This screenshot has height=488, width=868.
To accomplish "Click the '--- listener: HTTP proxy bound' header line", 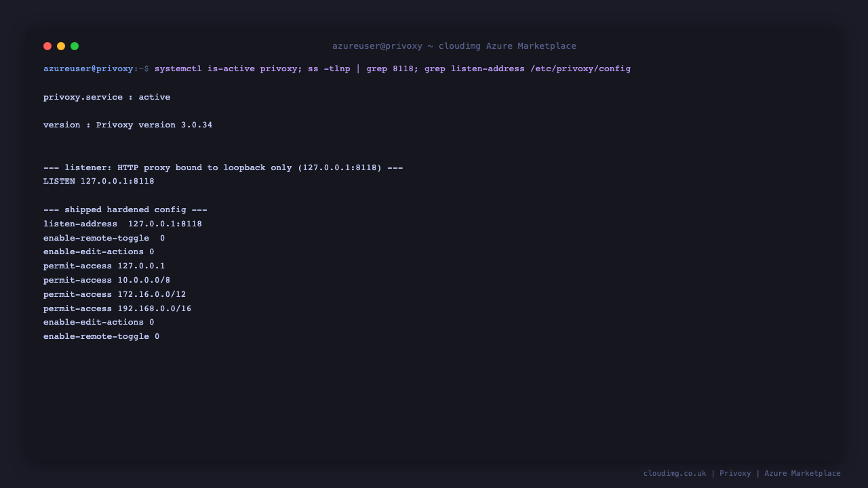I will pos(223,167).
